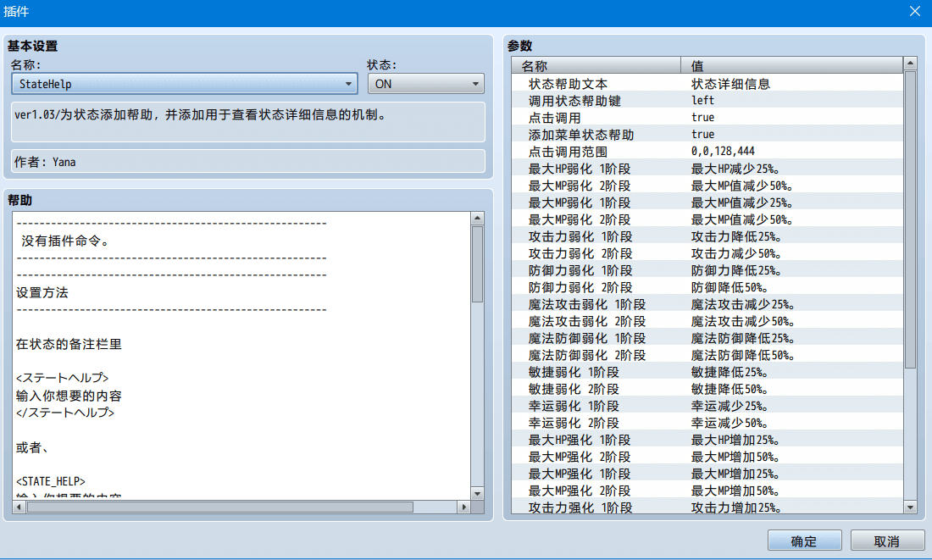932x560 pixels.
Task: Click the 值 column header in 参数
Action: pos(791,65)
